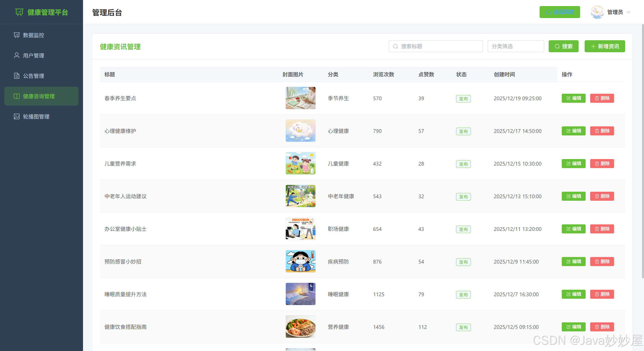Click the 数据监控 monitor icon
The image size is (644, 351).
[x=17, y=35]
